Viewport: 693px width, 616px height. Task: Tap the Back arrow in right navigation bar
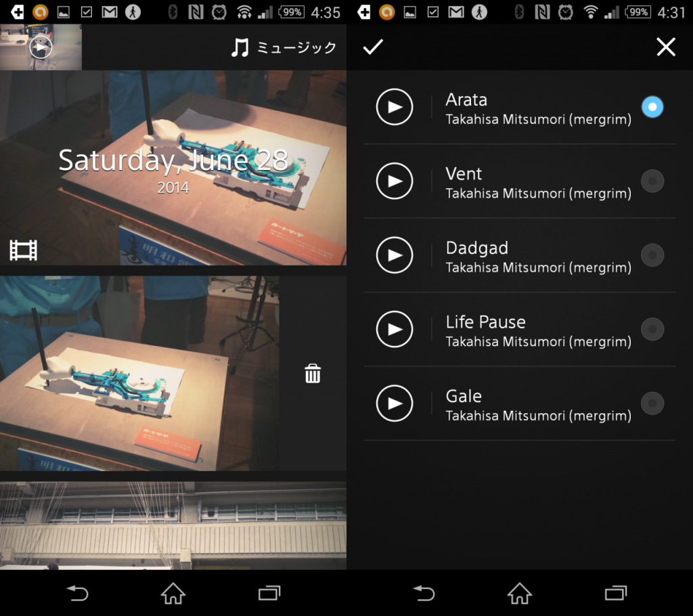click(x=424, y=594)
